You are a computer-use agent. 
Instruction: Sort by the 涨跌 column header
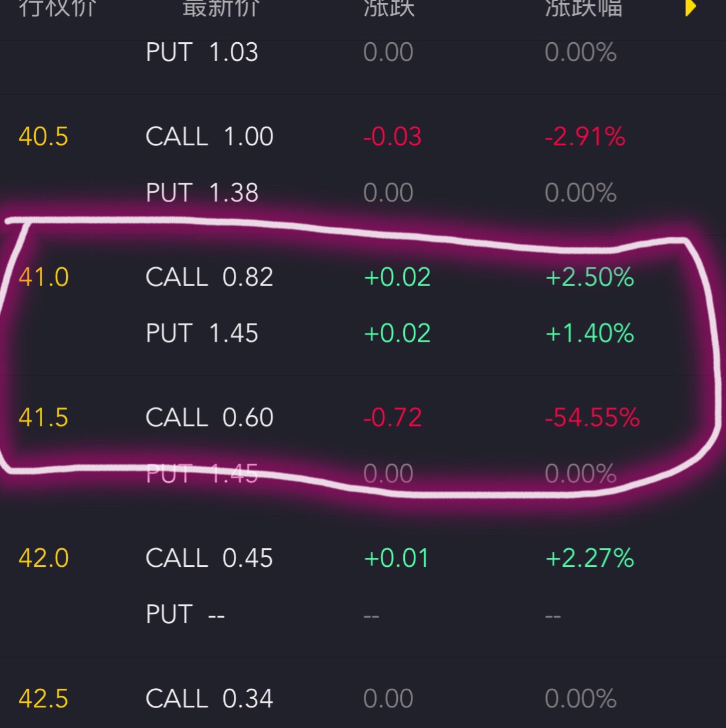tap(389, 7)
